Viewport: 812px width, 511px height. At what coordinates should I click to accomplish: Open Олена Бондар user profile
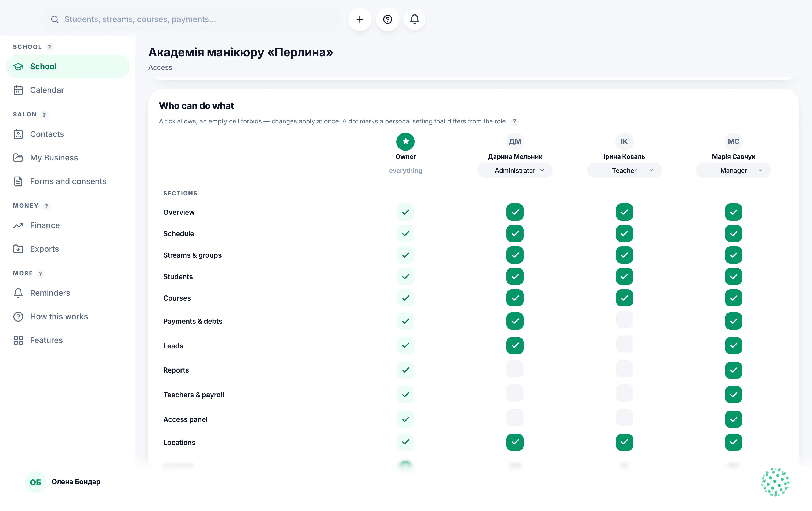click(x=63, y=482)
